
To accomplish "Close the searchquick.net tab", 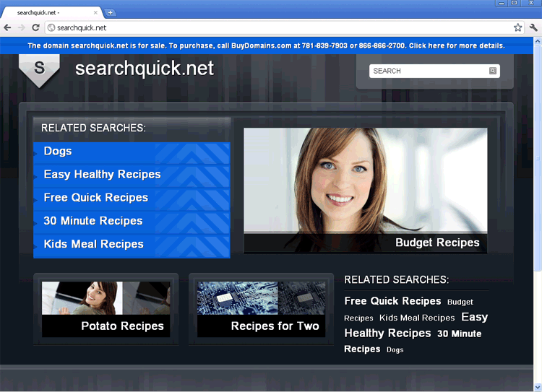I will pyautogui.click(x=97, y=13).
